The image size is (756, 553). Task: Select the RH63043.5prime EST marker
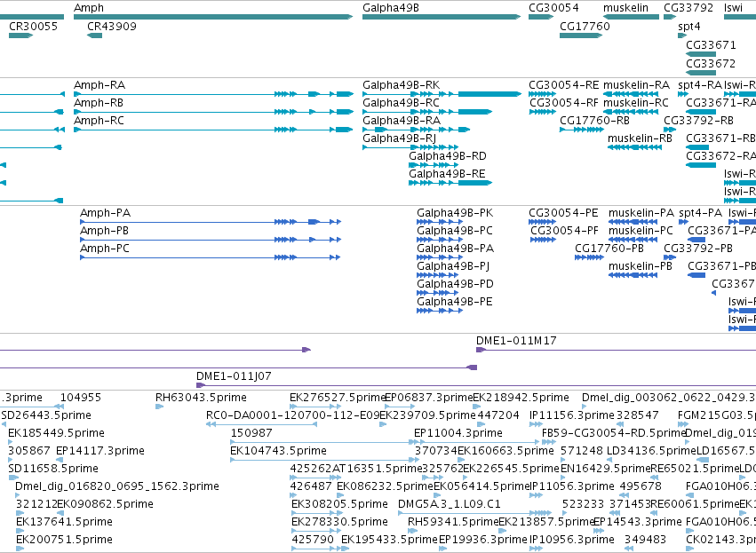pyautogui.click(x=160, y=407)
